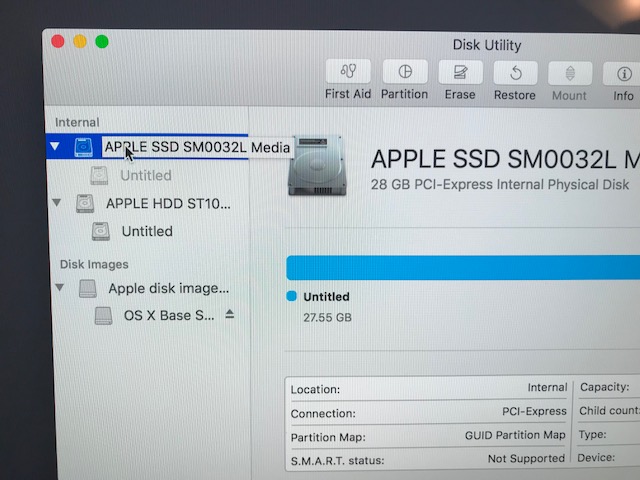This screenshot has height=480, width=640.
Task: Click the blue Untitled legend dot
Action: coord(291,296)
